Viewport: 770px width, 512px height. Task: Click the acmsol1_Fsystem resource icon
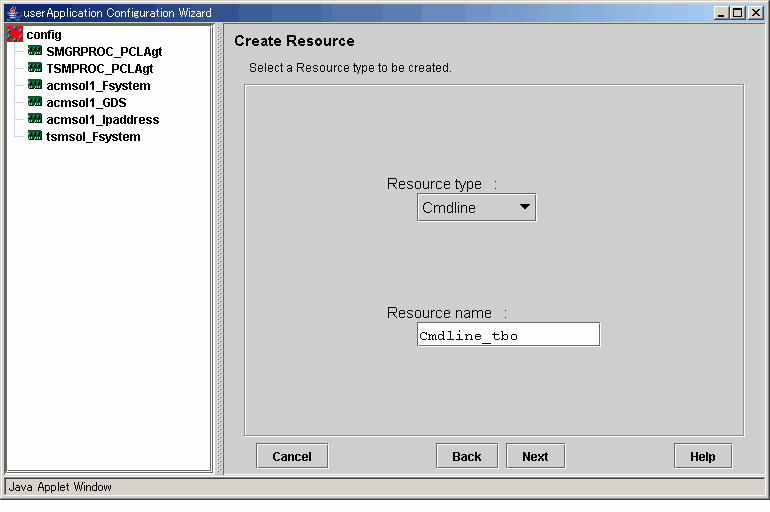click(35, 85)
